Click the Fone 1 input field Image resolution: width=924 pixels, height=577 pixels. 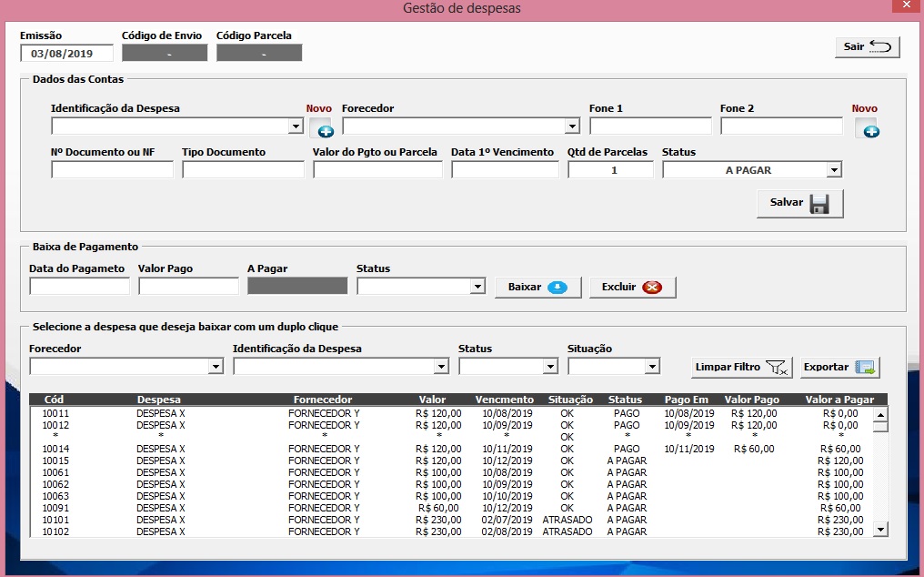pyautogui.click(x=650, y=126)
